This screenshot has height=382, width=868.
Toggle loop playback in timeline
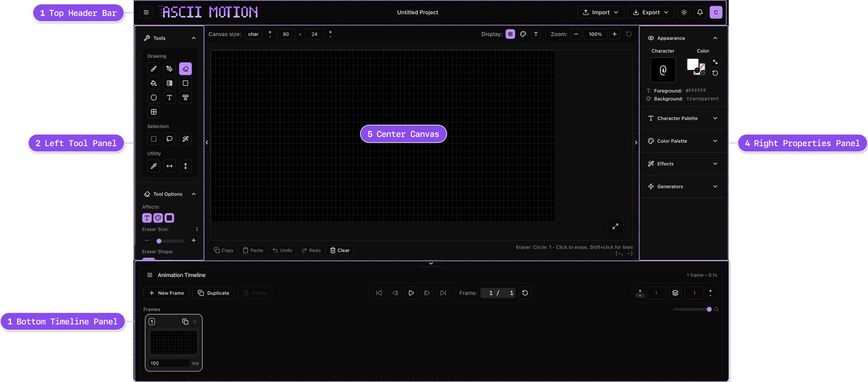pos(525,293)
